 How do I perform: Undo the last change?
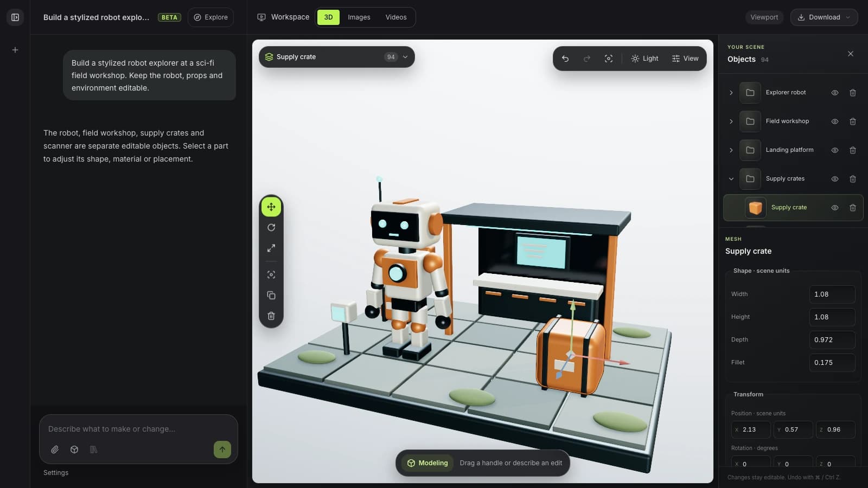point(565,59)
